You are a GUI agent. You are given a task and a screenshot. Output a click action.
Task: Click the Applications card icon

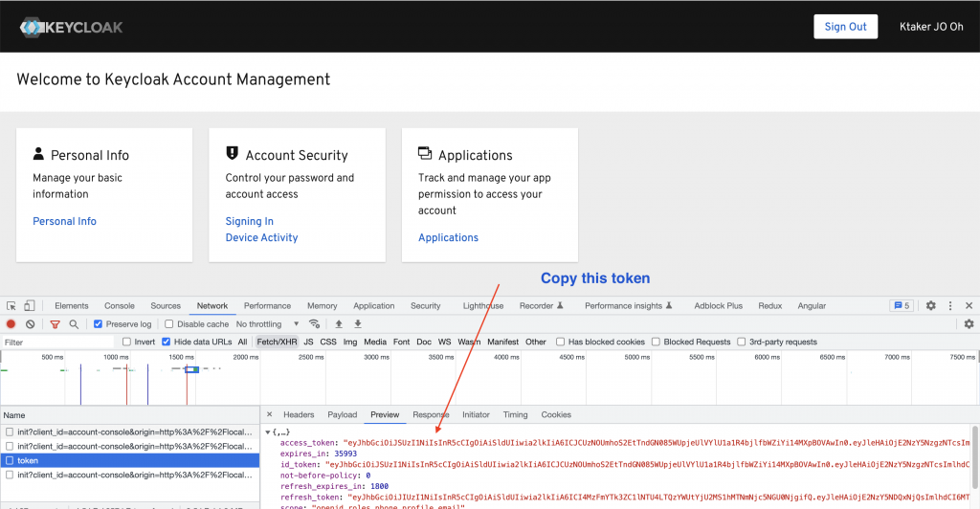425,153
